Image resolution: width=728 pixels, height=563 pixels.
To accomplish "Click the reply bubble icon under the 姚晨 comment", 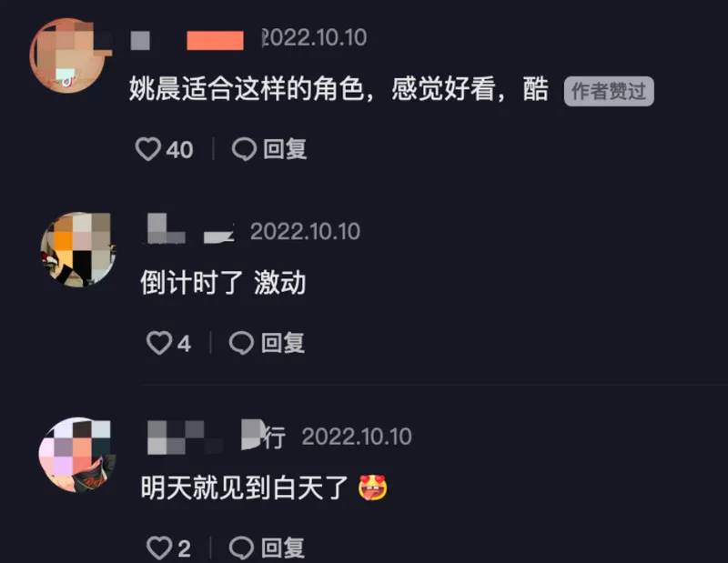I will click(x=244, y=149).
